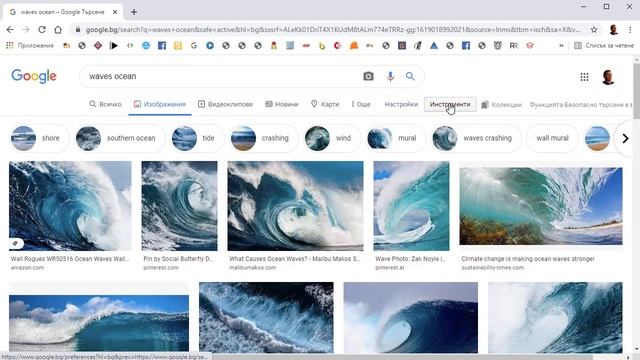Search by image using the camera icon
Screen dimensions: 640x360
[x=368, y=76]
